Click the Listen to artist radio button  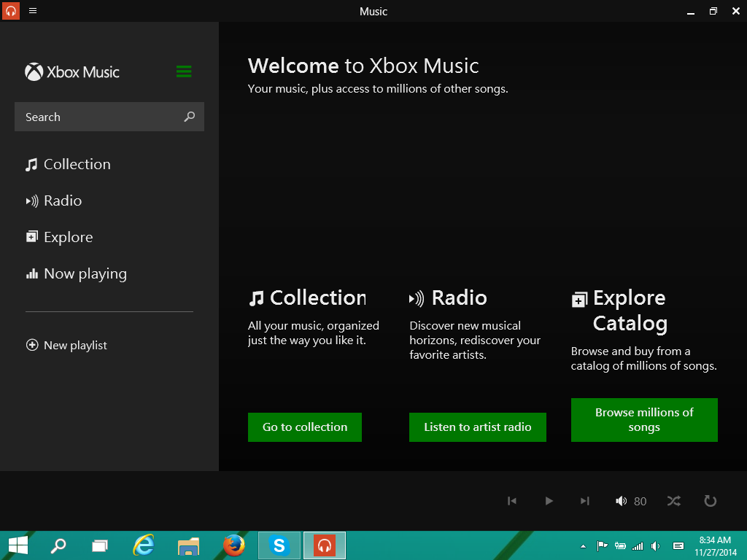pos(477,427)
